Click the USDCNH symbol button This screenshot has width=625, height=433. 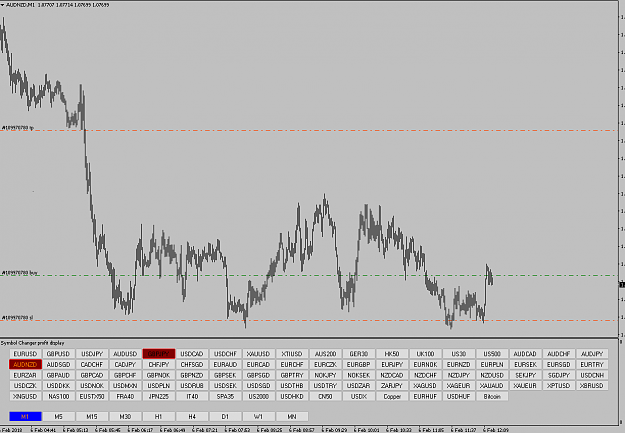[592, 375]
